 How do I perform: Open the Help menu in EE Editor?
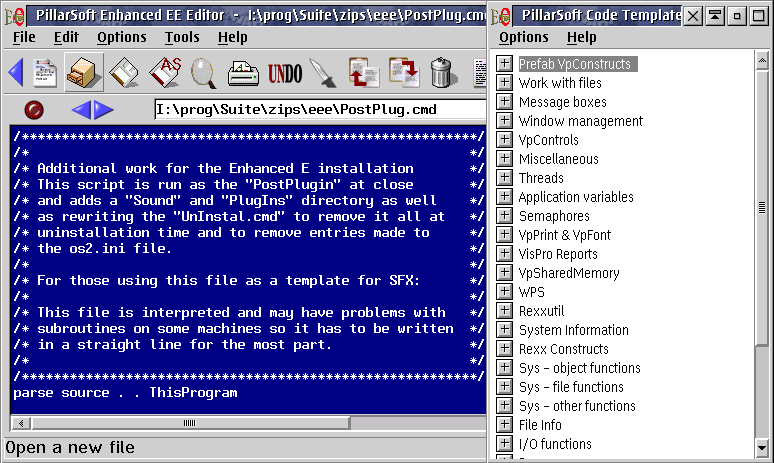tap(232, 38)
